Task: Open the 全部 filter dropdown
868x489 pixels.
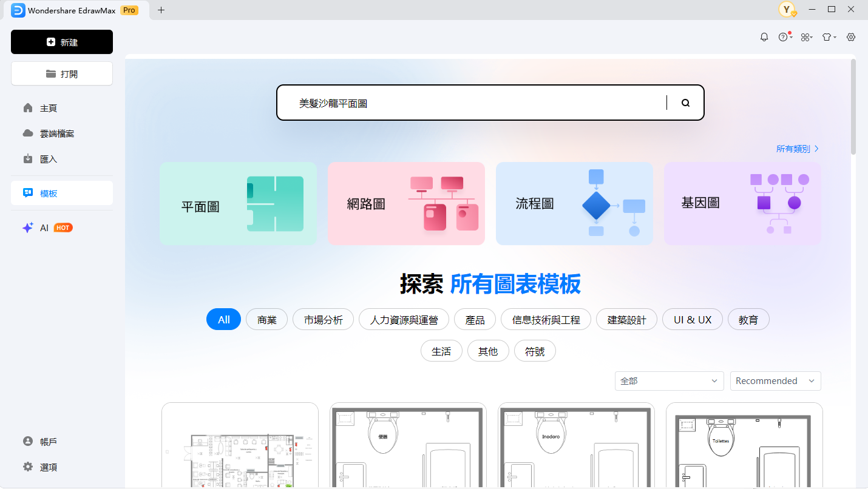Action: tap(669, 380)
